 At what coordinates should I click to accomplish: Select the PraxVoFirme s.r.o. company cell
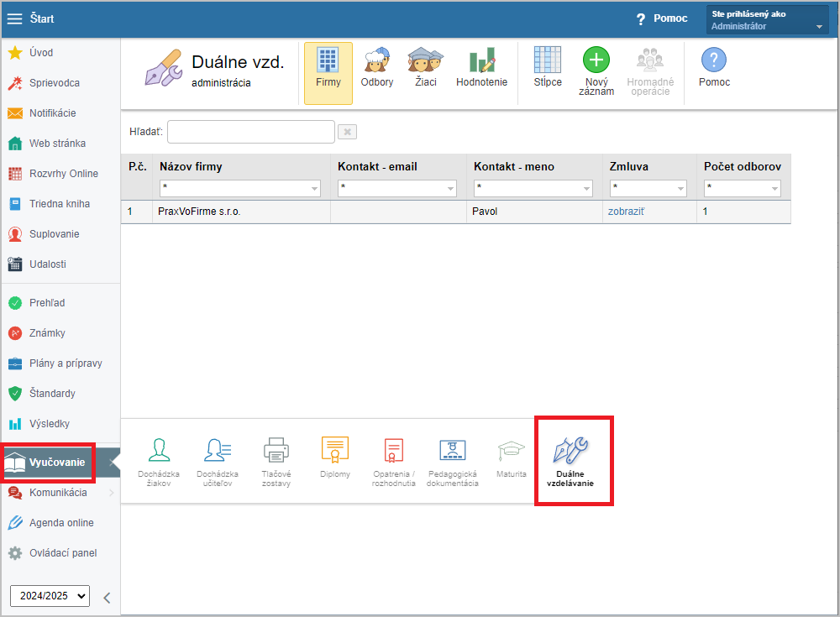242,212
